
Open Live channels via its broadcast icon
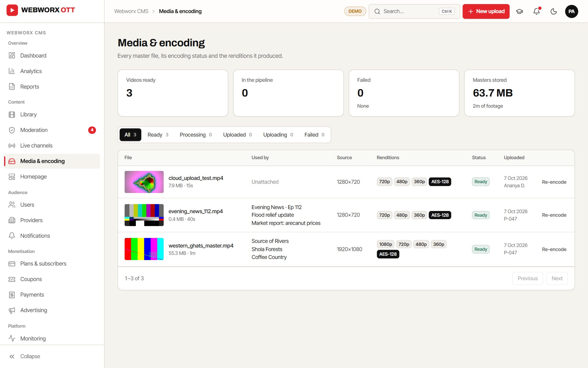tap(12, 146)
